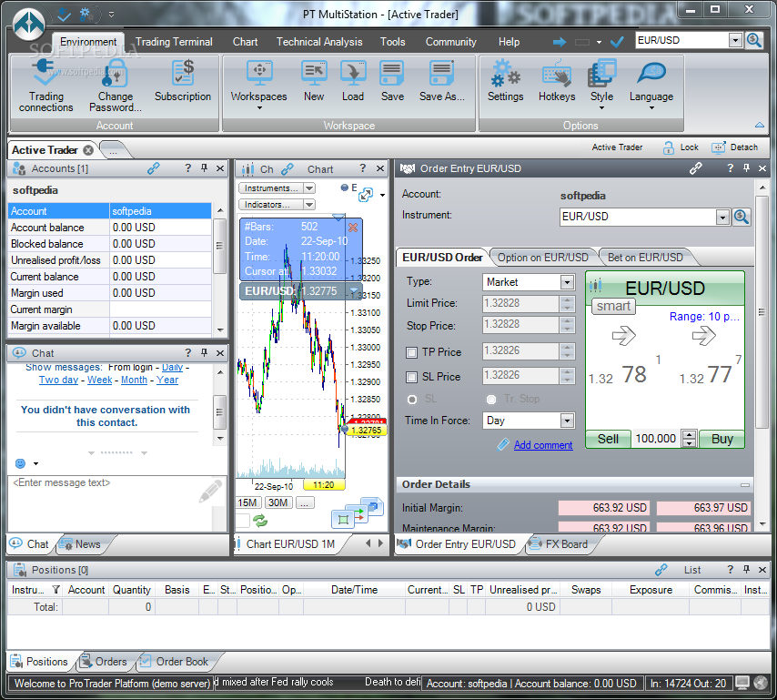Click the chart refresh green arrows icon

point(260,521)
